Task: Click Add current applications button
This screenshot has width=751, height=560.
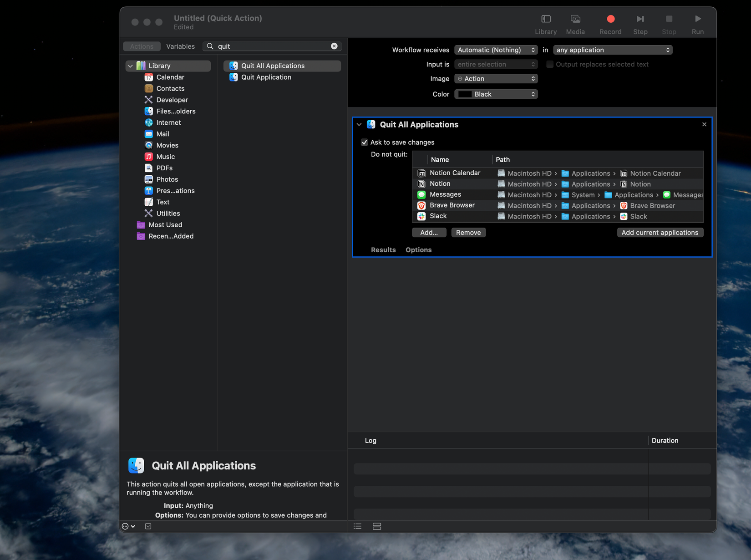Action: coord(660,232)
